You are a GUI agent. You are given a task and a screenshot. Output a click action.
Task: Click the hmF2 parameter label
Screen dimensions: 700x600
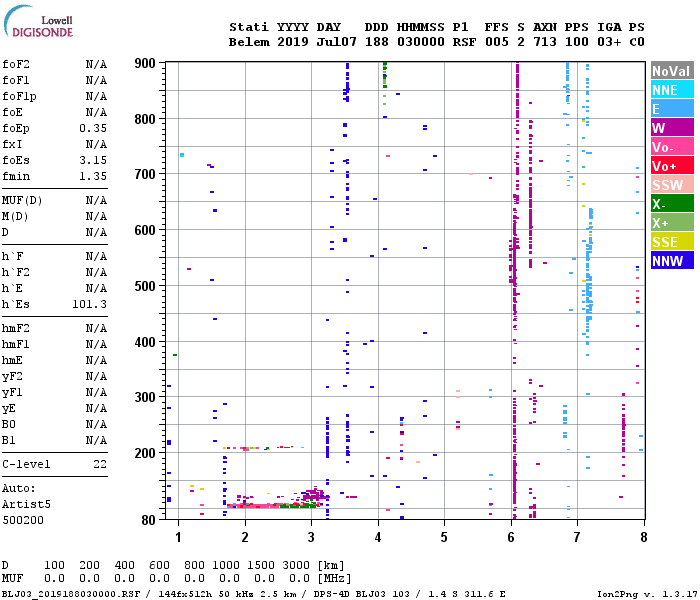pyautogui.click(x=16, y=329)
